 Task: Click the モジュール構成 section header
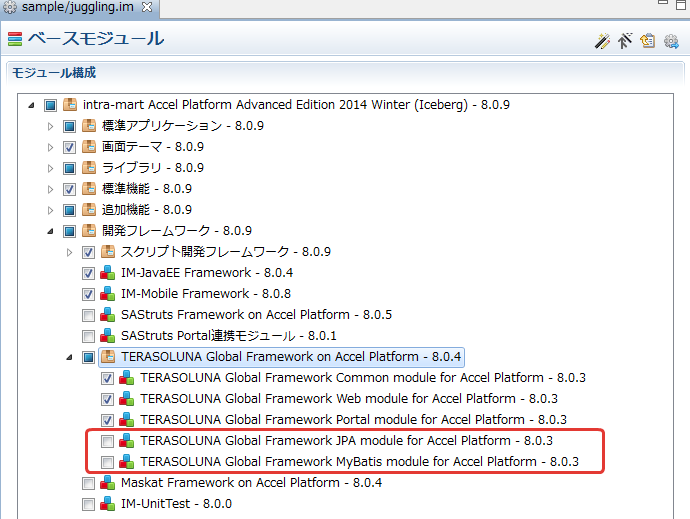54,73
